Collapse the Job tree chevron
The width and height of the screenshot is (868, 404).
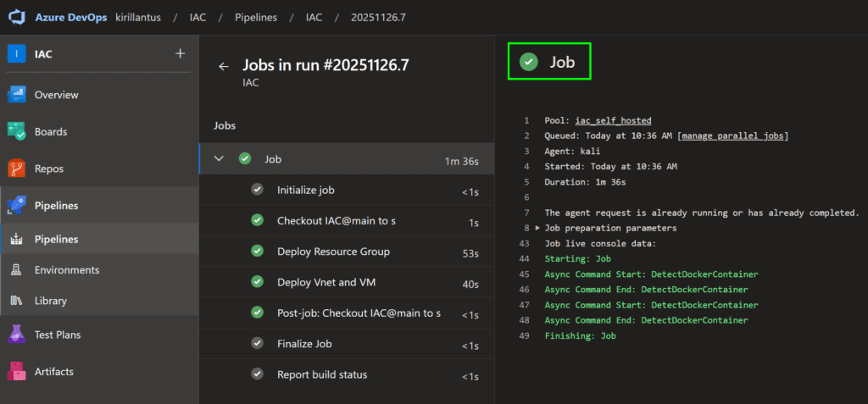tap(220, 158)
